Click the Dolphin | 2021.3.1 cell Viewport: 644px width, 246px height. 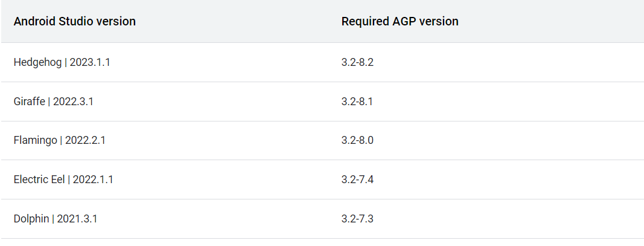pos(56,218)
